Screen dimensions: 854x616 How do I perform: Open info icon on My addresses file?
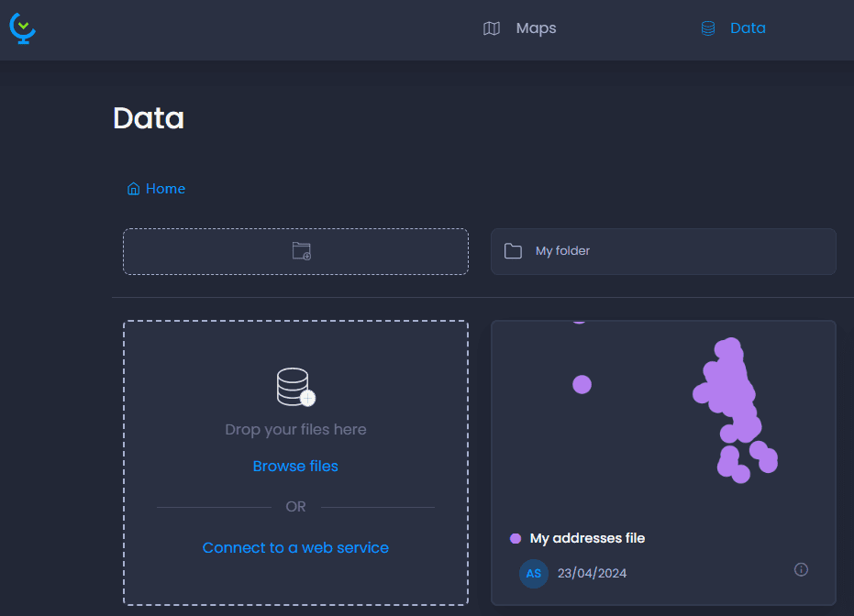(x=801, y=570)
